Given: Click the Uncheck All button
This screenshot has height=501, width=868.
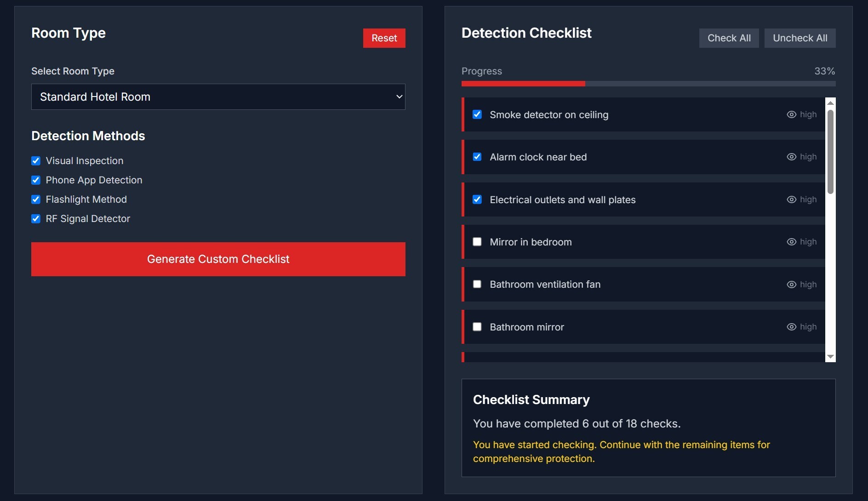Looking at the screenshot, I should pos(799,38).
